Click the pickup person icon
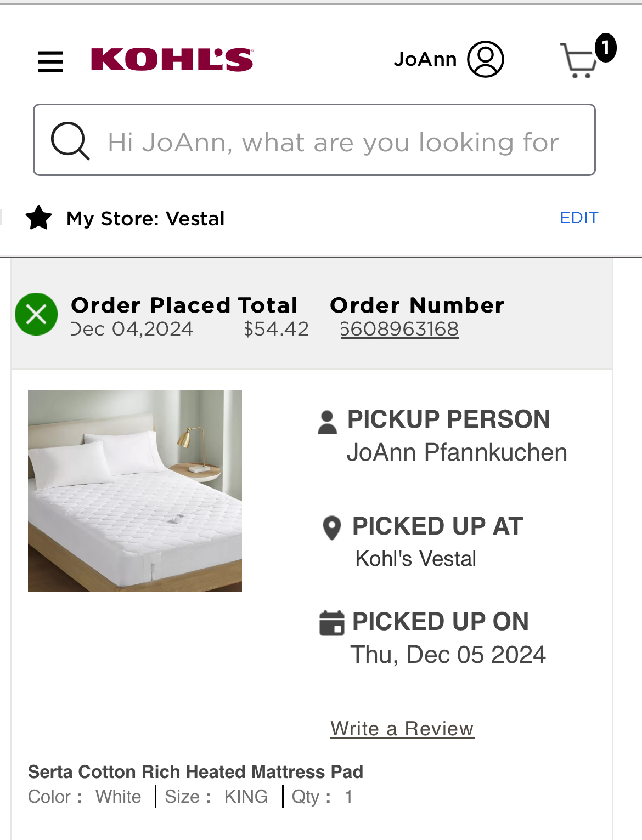The image size is (642, 840). pos(328,422)
